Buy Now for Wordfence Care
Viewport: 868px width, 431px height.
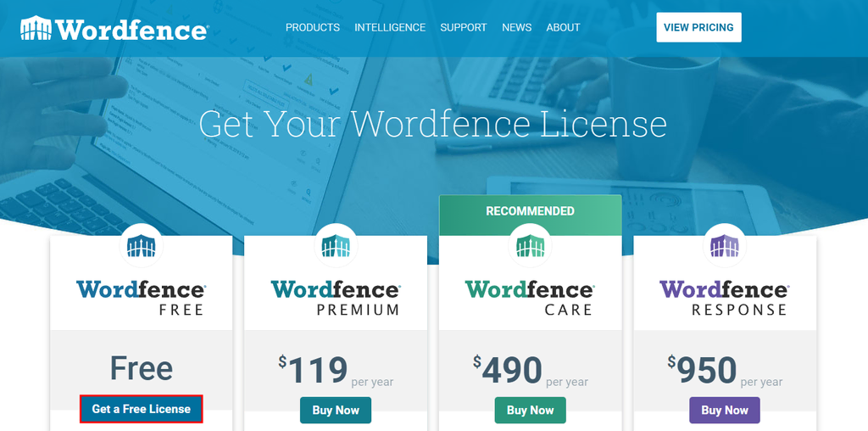[x=531, y=410]
